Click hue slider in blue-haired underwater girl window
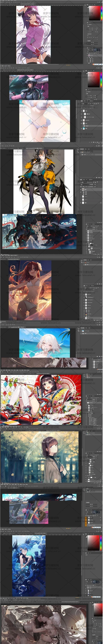The width and height of the screenshot is (103, 644). [x=101, y=543]
